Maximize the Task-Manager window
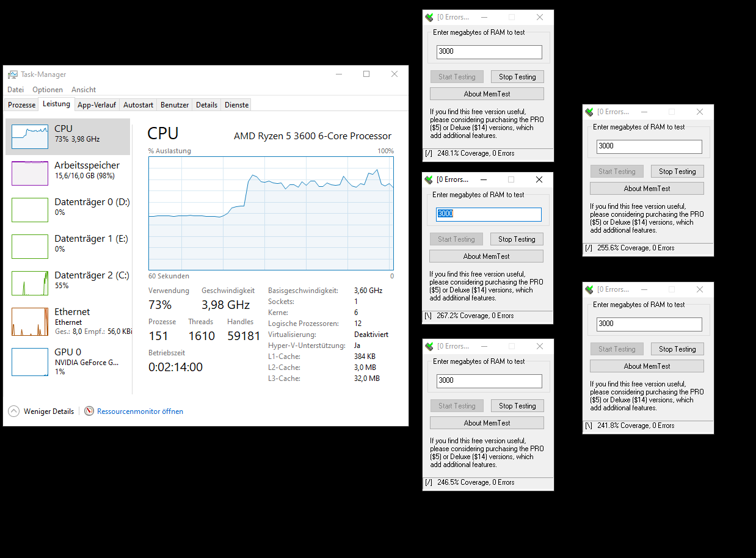 coord(366,74)
